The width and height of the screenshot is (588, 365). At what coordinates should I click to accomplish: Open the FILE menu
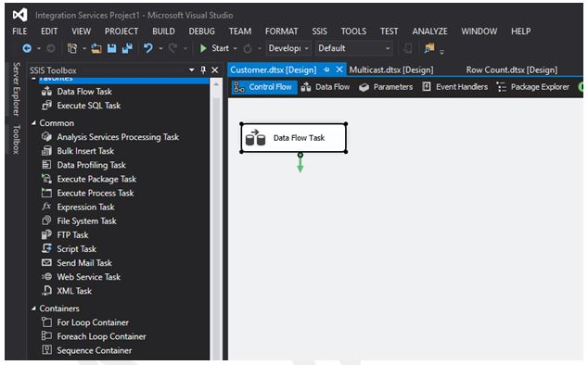coord(19,31)
